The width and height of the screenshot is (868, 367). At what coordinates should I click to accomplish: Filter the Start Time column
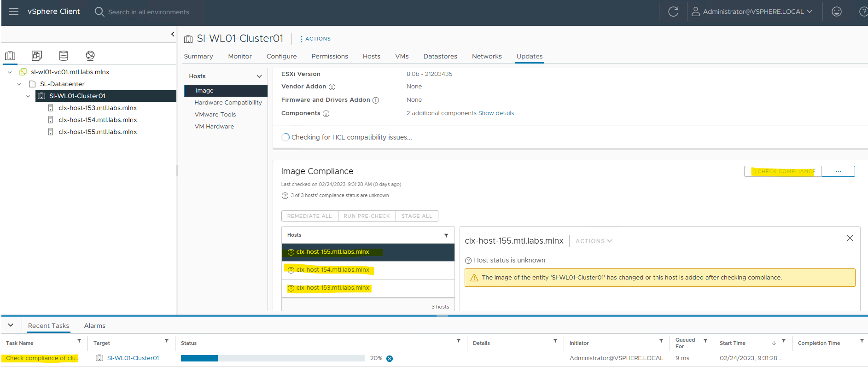784,341
